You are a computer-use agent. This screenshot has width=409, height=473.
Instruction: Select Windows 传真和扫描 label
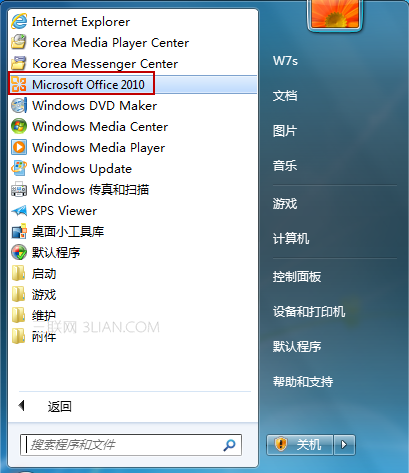click(90, 190)
